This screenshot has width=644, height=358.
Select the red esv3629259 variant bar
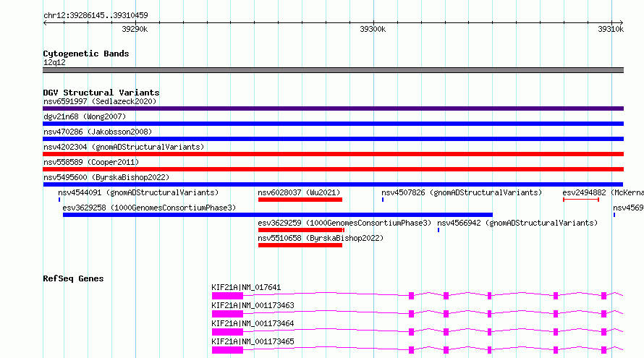[301, 230]
